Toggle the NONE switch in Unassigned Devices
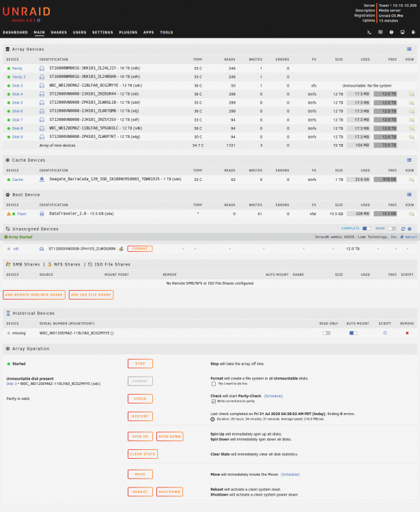 coord(392,229)
